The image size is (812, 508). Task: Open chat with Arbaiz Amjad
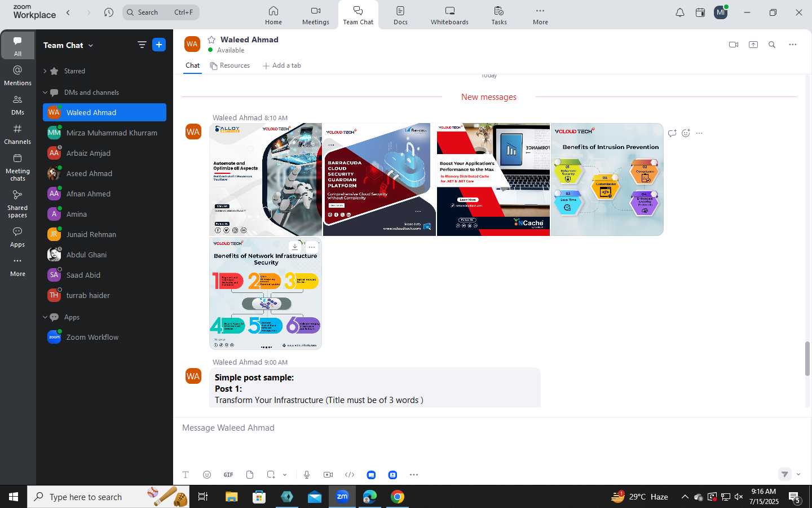pos(104,153)
